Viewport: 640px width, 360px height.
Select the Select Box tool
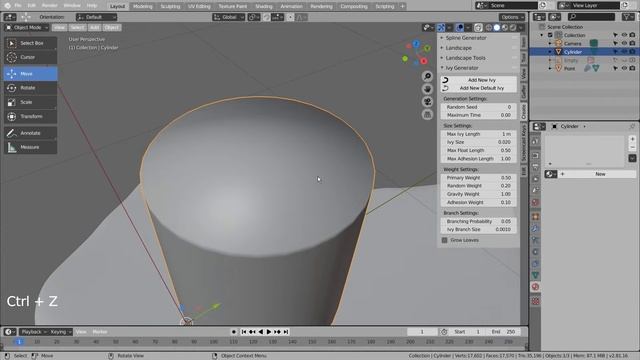tap(31, 43)
